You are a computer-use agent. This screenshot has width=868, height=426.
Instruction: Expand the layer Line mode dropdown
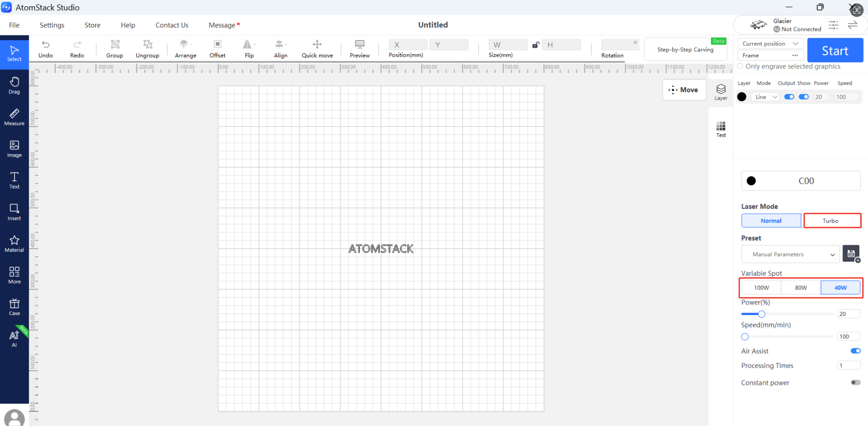click(766, 97)
